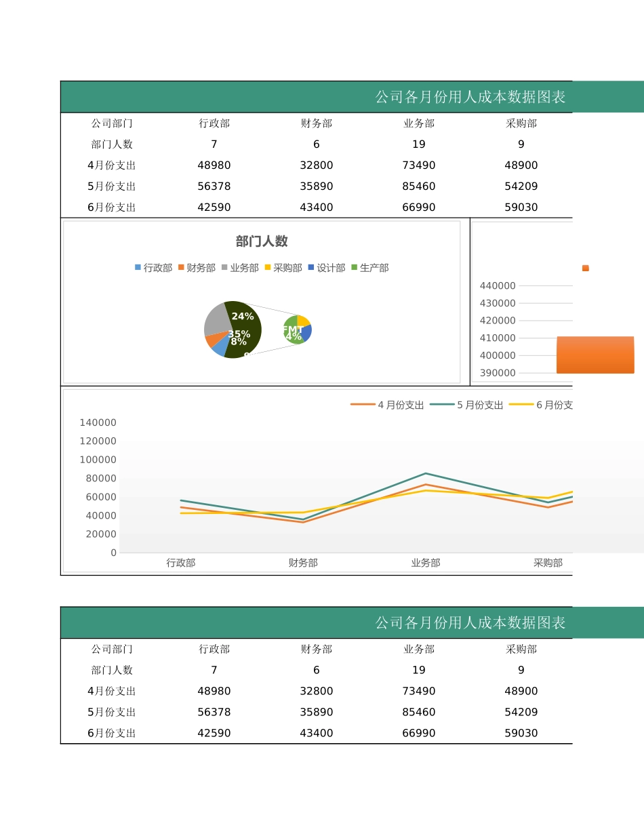The image size is (644, 834).
Task: Click the 业务部 axis label on line chart
Action: (426, 562)
